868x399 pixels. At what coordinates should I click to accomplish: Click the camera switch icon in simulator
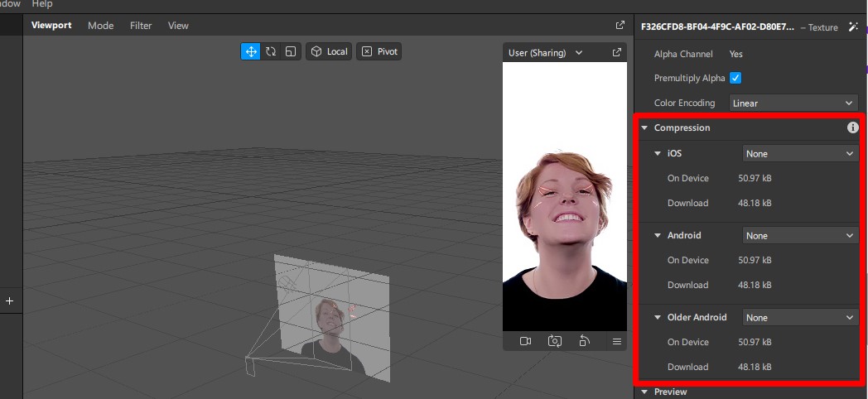click(555, 341)
